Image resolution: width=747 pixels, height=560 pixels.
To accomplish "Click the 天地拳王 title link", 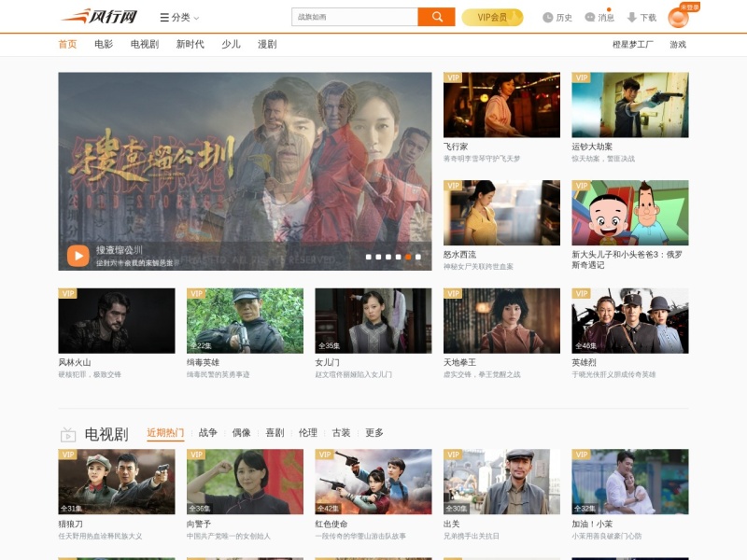I will pos(459,362).
